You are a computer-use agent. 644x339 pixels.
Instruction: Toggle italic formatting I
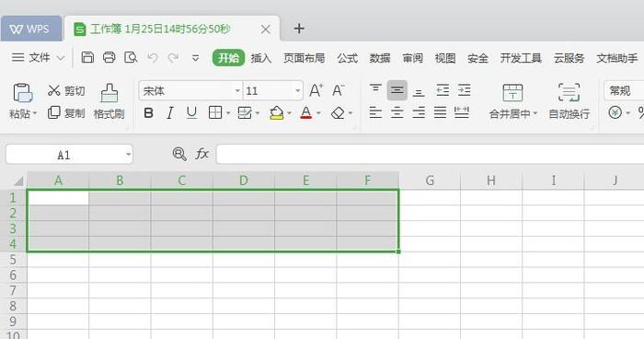(x=170, y=112)
